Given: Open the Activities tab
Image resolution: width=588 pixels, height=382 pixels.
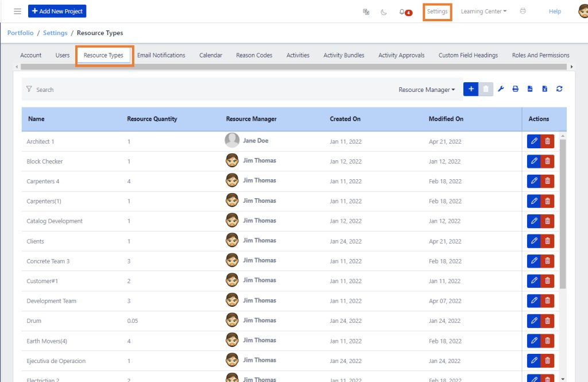Looking at the screenshot, I should coord(298,55).
